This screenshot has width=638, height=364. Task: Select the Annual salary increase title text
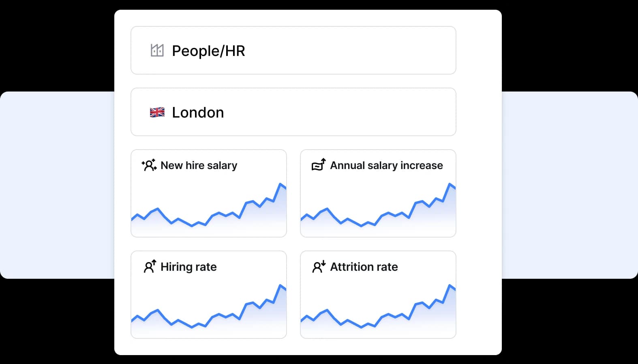(386, 165)
